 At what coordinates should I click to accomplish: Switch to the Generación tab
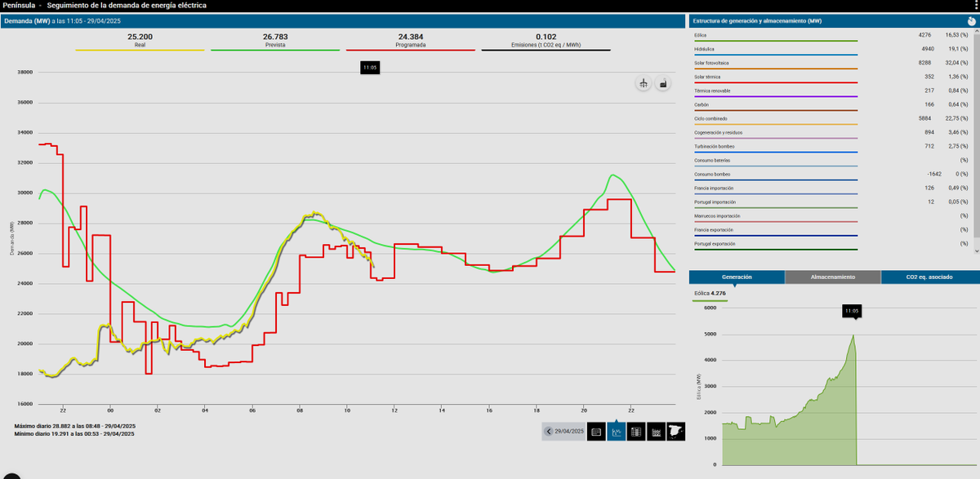pyautogui.click(x=737, y=277)
